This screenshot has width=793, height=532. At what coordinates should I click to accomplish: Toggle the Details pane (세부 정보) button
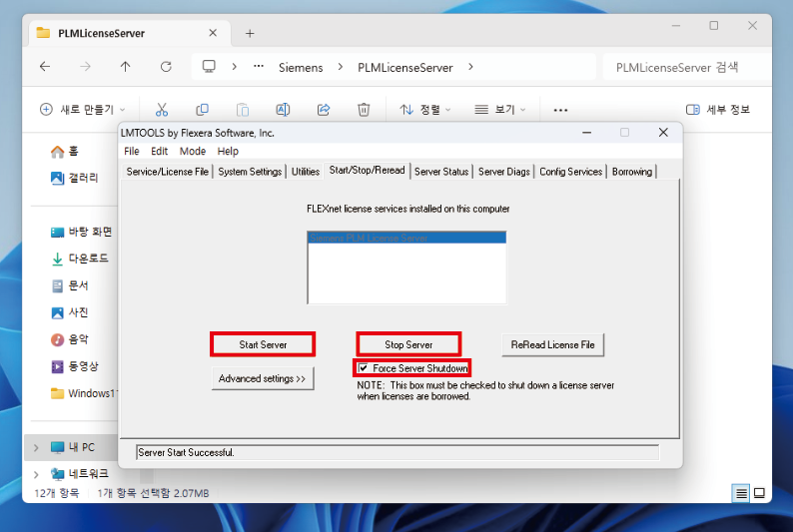tap(718, 110)
